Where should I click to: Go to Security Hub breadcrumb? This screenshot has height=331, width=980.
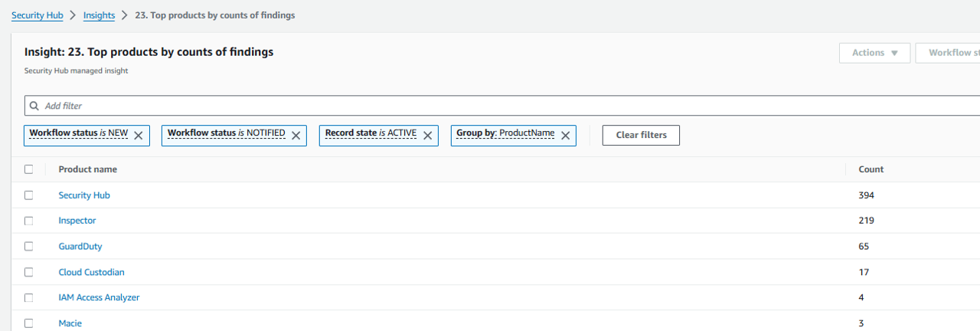(38, 15)
